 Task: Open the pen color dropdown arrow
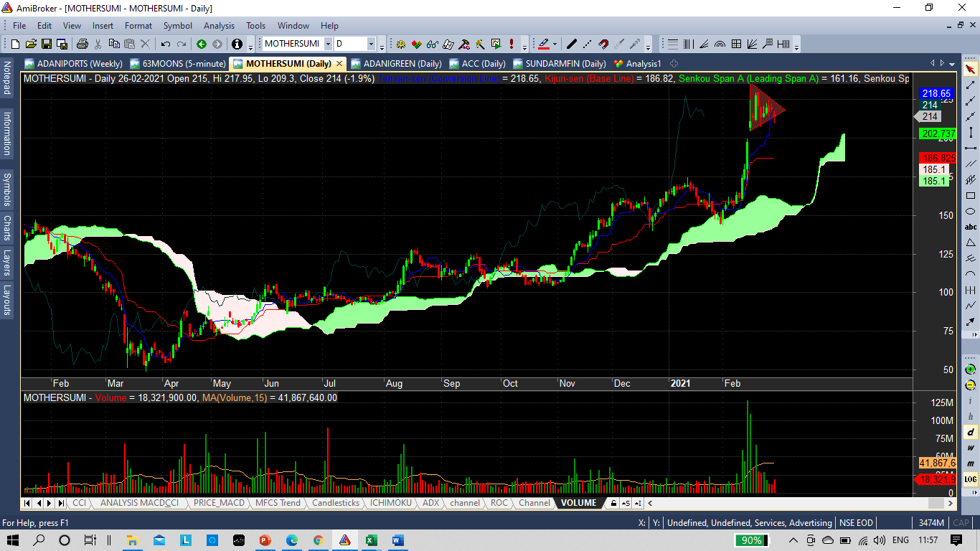coord(555,44)
